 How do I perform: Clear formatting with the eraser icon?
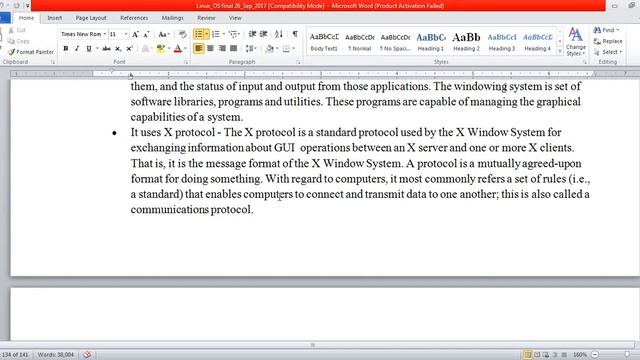point(182,34)
